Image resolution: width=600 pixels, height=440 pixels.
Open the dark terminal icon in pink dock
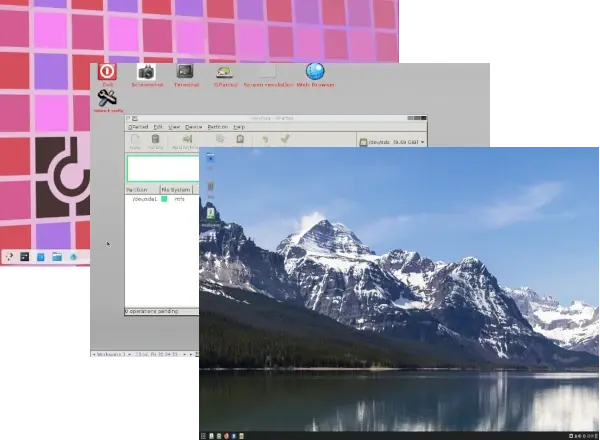24,257
